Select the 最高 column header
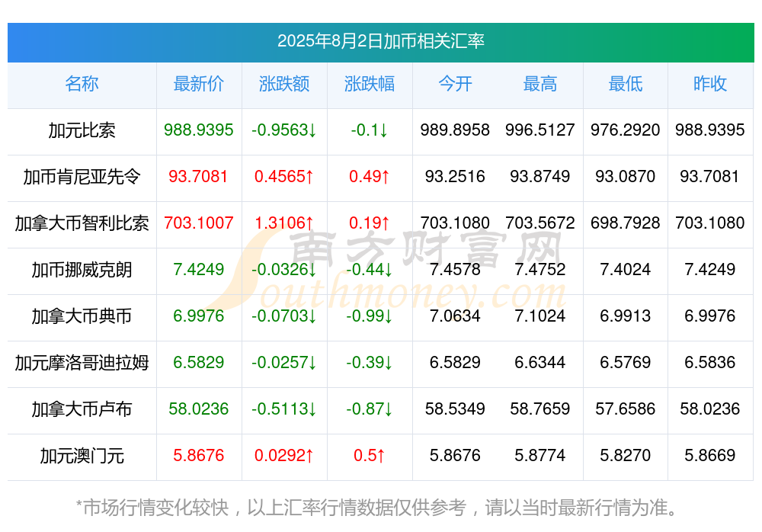762x532 pixels. click(540, 84)
